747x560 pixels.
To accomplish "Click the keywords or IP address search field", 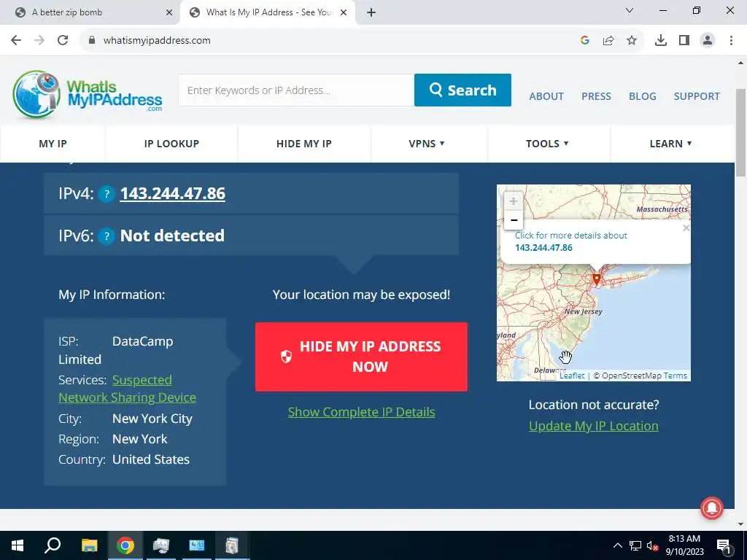I will 296,90.
